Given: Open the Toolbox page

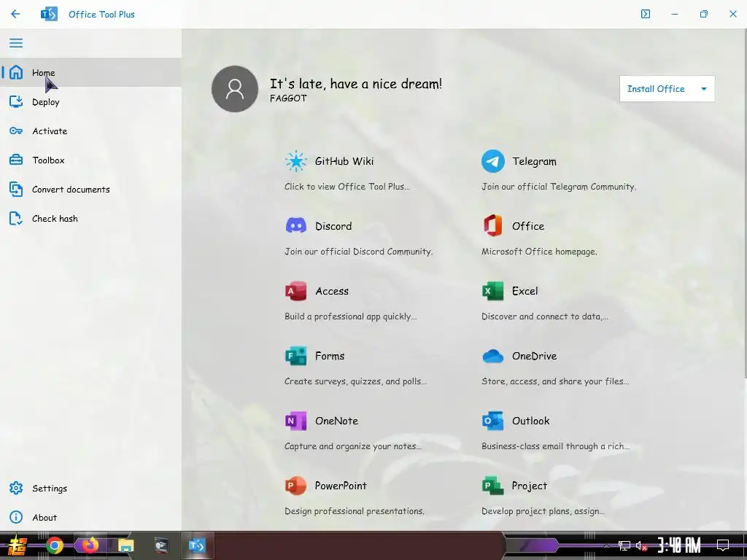Looking at the screenshot, I should coord(48,160).
